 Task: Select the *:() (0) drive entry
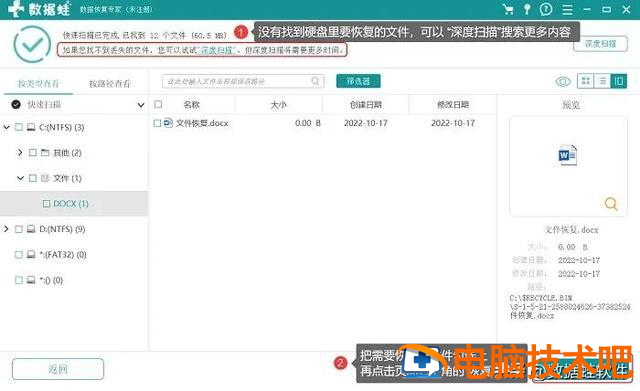pos(51,280)
